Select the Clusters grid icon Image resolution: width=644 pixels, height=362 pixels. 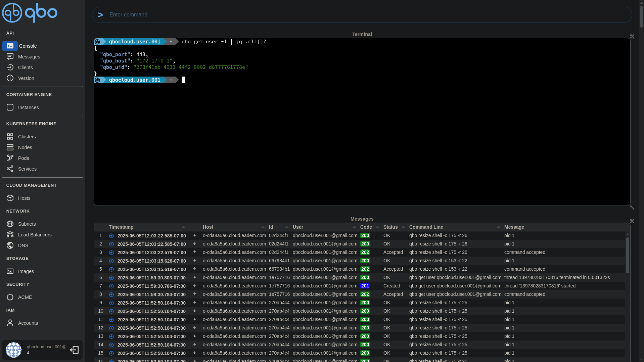(10, 136)
